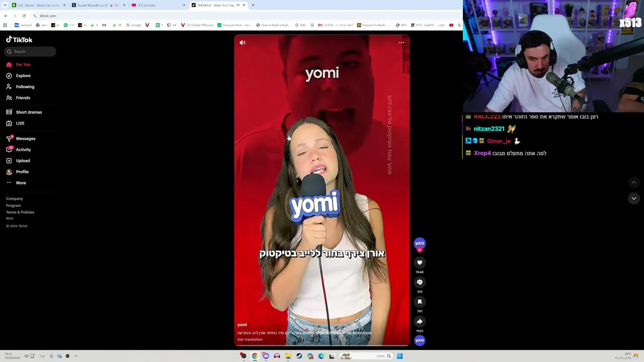Screen dimensions: 644x362
Task: Bookmark this video to favorites
Action: tap(420, 302)
